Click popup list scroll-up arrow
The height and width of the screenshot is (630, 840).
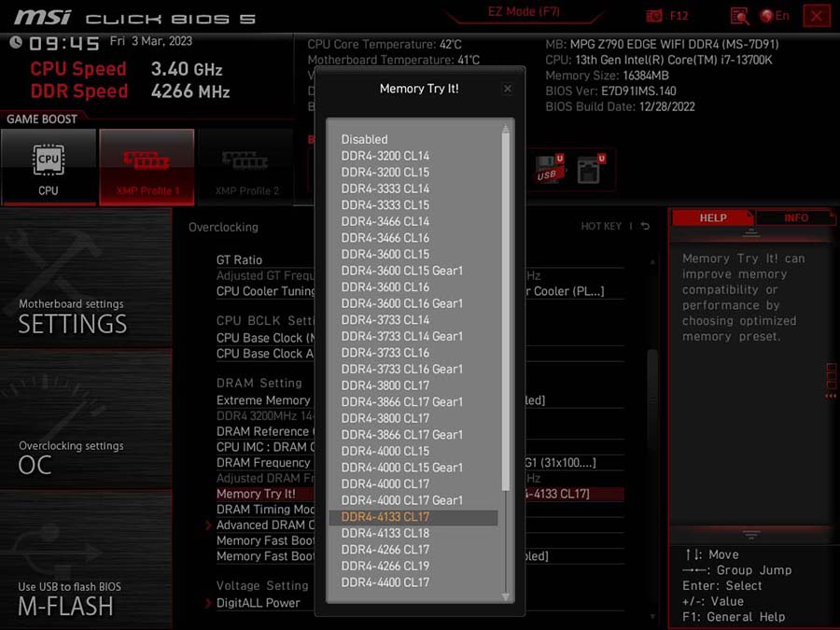pyautogui.click(x=505, y=129)
